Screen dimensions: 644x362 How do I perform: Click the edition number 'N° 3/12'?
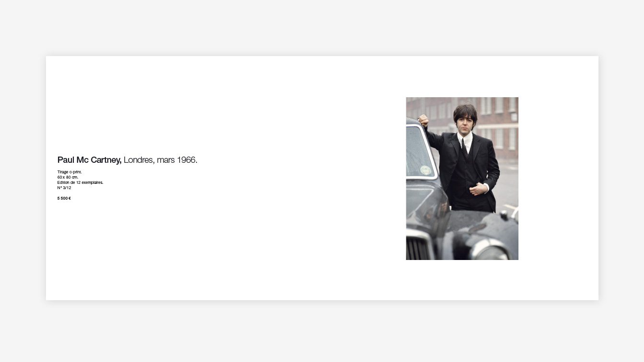tap(64, 188)
